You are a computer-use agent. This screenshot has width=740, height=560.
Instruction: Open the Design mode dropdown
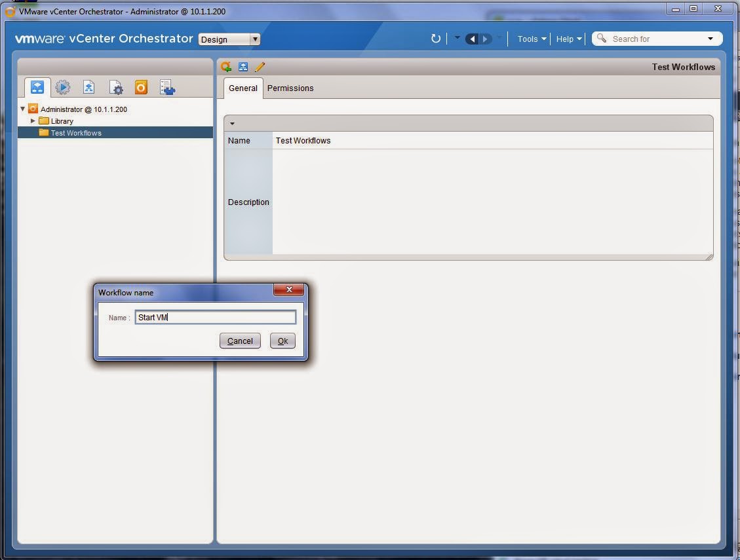[x=229, y=40]
